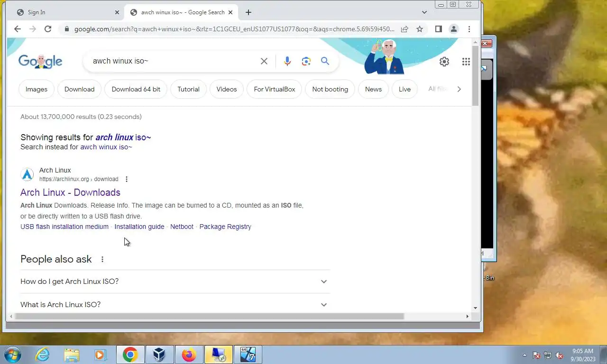Show more filter chips with arrow

pyautogui.click(x=459, y=89)
